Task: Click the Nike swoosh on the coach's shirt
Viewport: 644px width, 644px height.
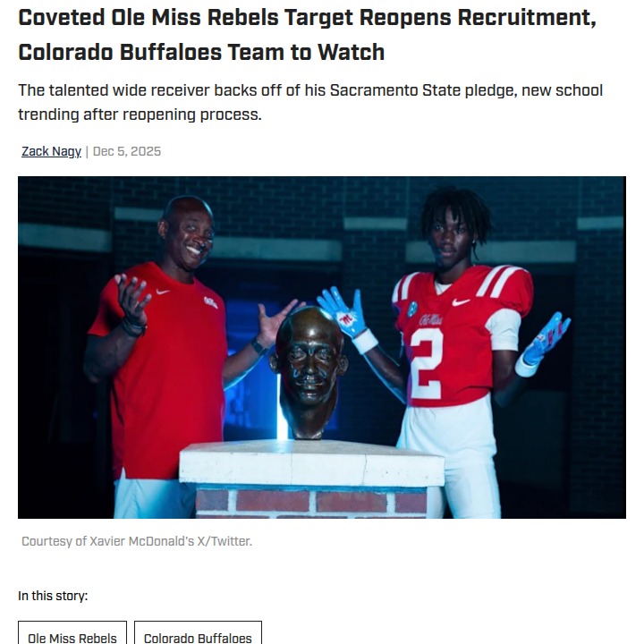Action: 163,292
